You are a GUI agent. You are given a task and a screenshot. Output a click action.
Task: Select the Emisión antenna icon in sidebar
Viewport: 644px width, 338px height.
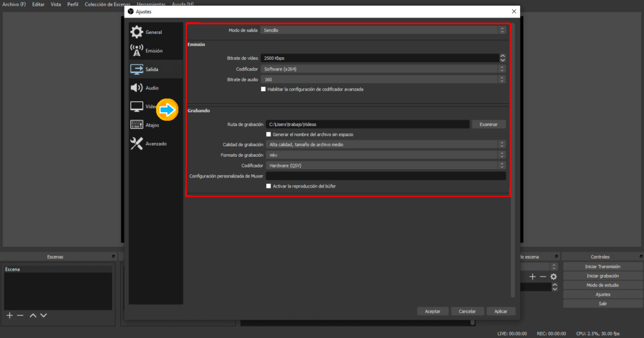click(x=136, y=50)
